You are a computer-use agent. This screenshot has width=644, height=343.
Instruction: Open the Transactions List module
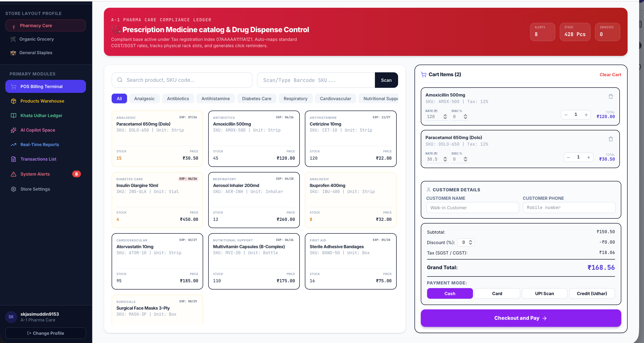coord(45,159)
